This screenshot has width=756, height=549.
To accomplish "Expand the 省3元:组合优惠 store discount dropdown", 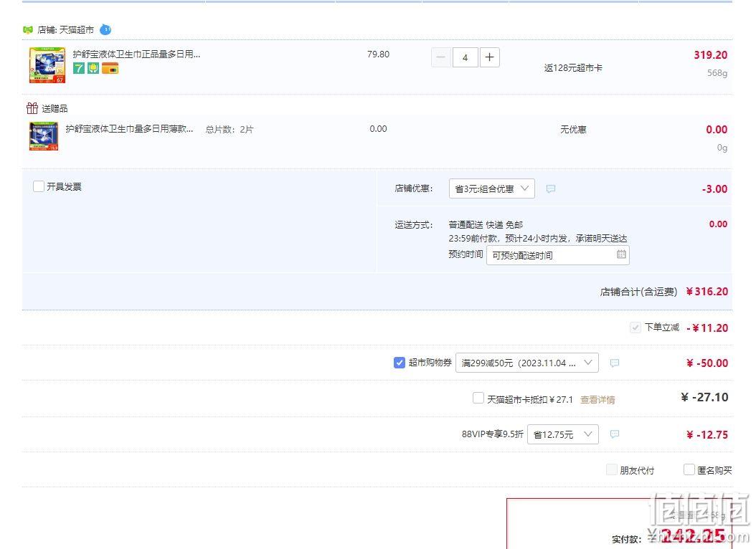I will 492,188.
